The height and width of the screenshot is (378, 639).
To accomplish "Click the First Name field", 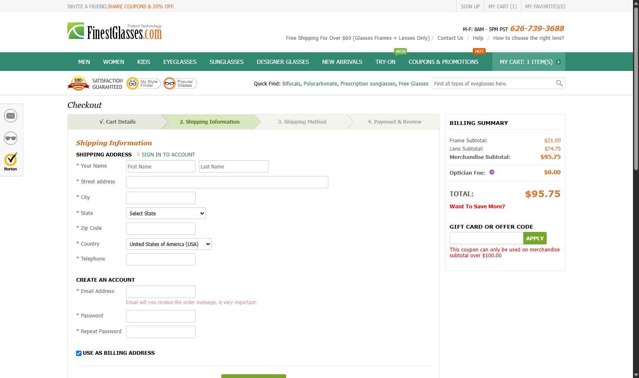I will 161,167.
